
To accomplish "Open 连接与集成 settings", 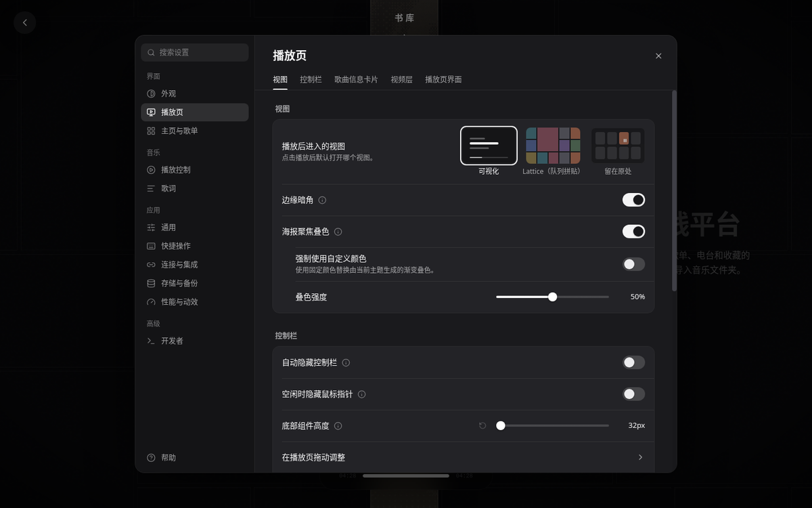I will coord(195,265).
